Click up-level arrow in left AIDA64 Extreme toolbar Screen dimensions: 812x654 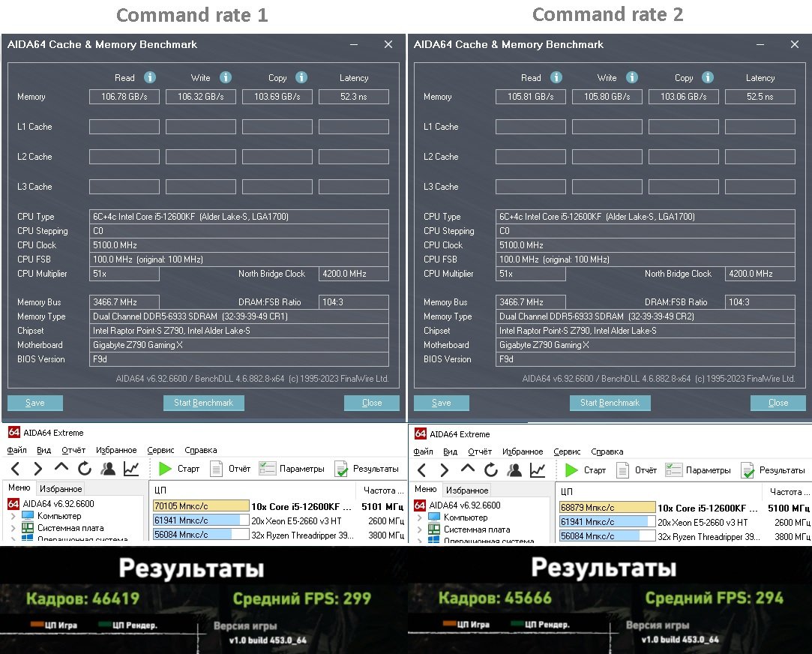[x=61, y=467]
